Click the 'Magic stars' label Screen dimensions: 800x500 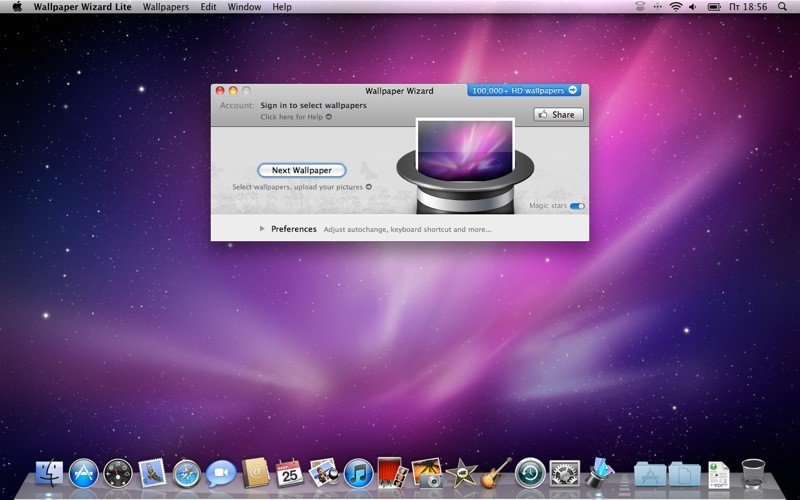(x=548, y=206)
